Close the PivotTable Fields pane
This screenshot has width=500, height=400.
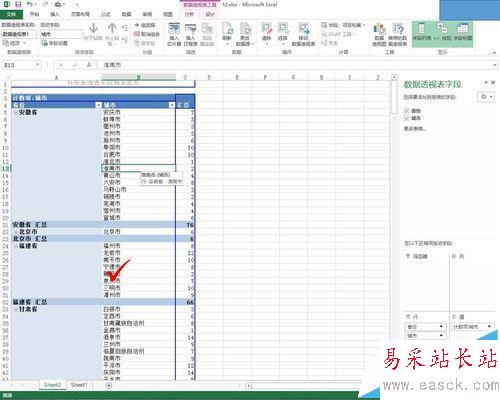point(493,82)
